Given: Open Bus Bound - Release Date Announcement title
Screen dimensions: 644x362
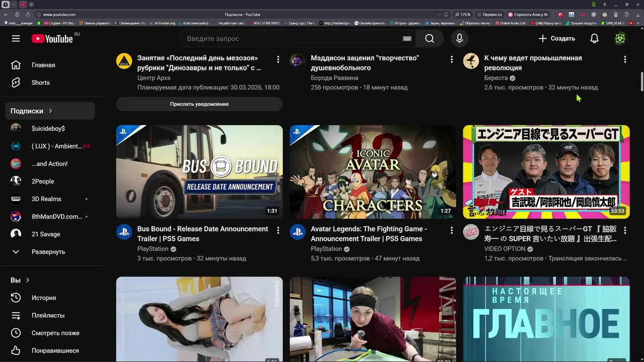Looking at the screenshot, I should pos(203,234).
